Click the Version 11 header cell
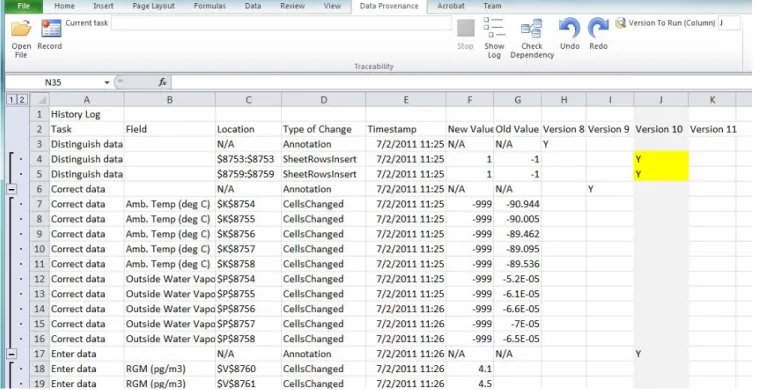Screen dimensions: 758x390 (712, 130)
